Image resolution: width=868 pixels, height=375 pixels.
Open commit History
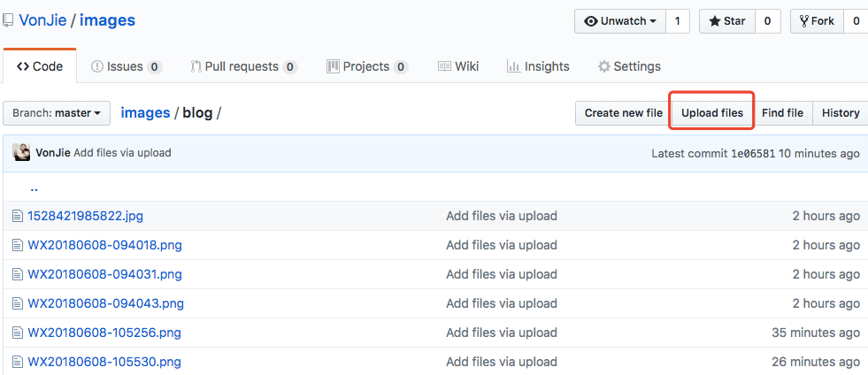pyautogui.click(x=841, y=113)
